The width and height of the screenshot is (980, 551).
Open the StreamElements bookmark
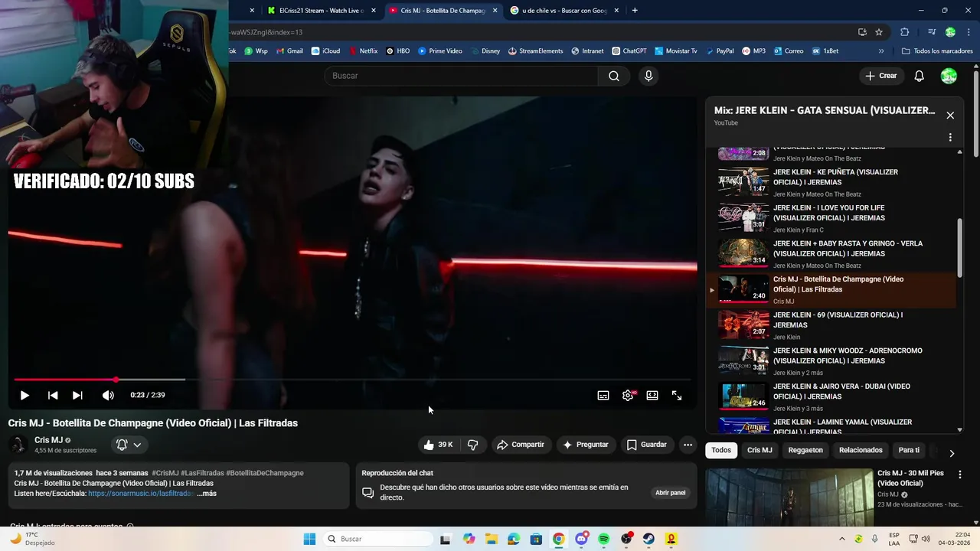point(534,51)
